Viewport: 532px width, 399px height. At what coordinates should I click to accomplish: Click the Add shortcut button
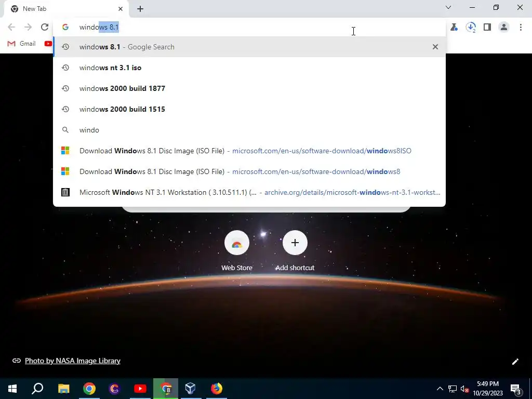[x=295, y=251]
